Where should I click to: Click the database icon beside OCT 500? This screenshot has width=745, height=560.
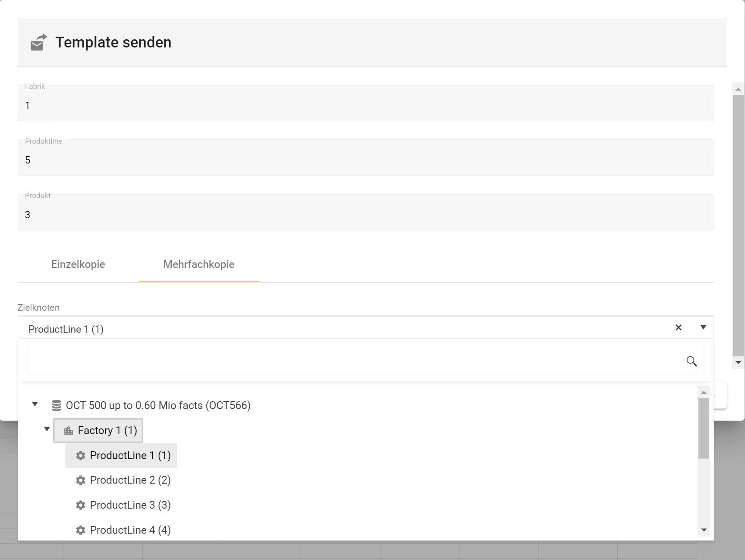57,406
